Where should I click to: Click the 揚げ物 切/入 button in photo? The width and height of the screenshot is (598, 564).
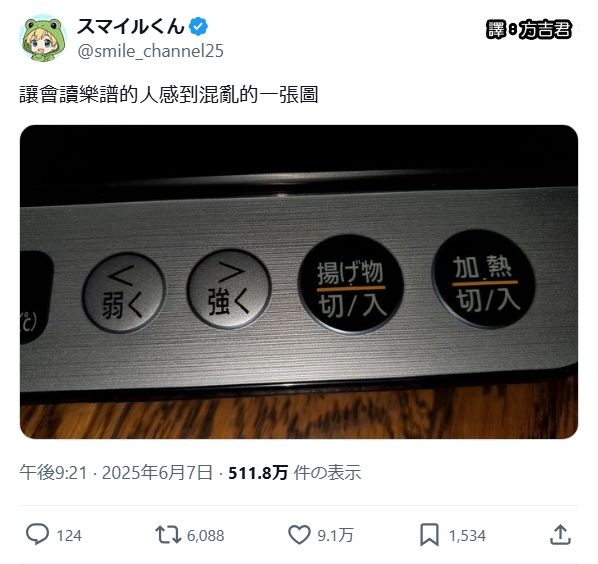pos(351,285)
